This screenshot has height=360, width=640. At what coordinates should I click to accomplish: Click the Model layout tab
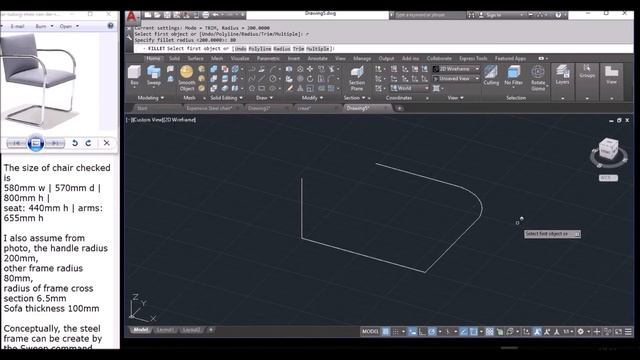point(141,330)
